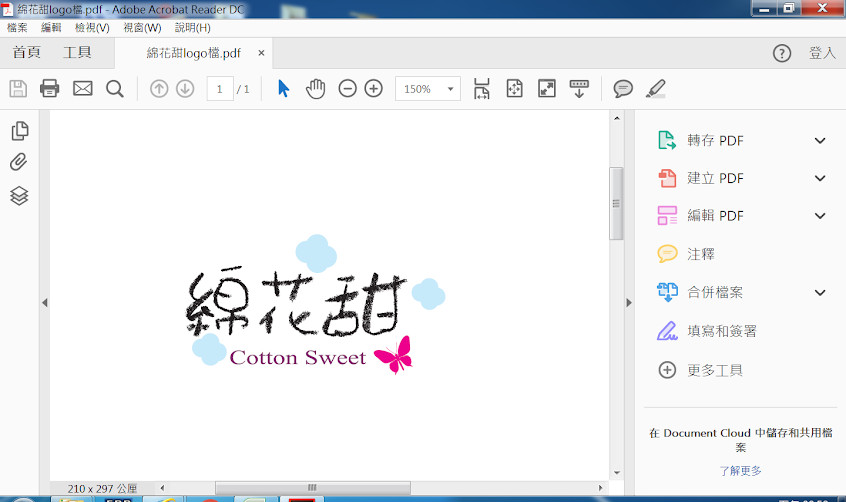The width and height of the screenshot is (846, 502).
Task: Open the Find text magnifier icon
Action: point(114,89)
